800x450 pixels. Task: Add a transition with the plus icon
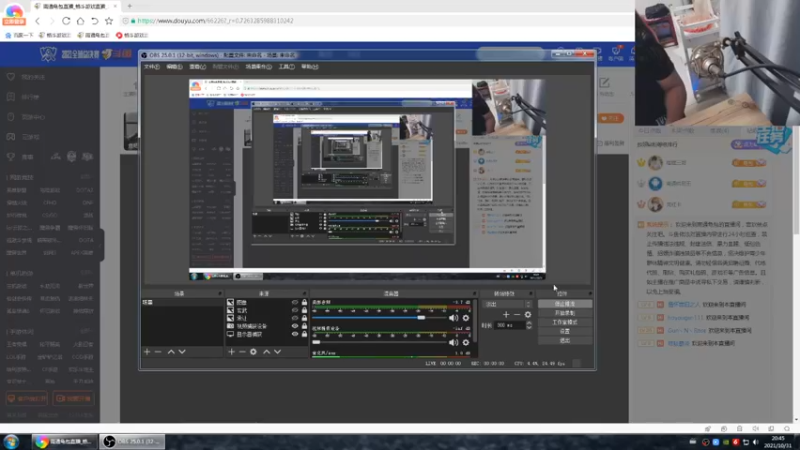[x=506, y=314]
